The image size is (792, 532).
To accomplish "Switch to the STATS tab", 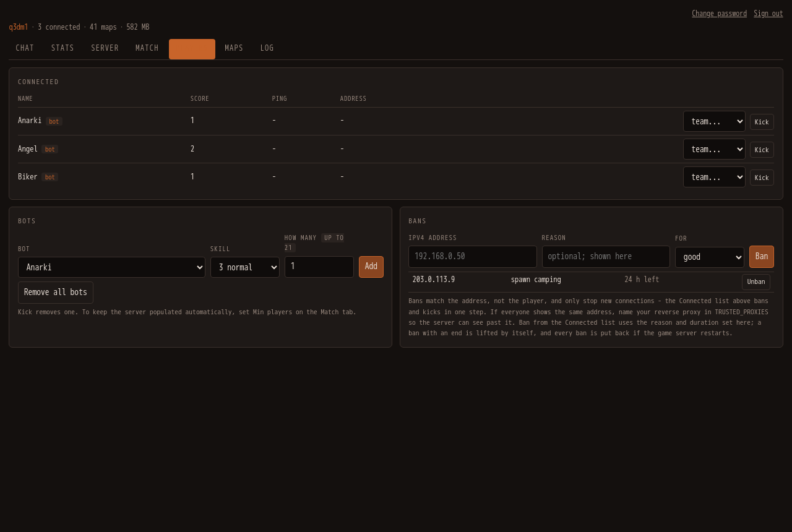I will [x=62, y=48].
